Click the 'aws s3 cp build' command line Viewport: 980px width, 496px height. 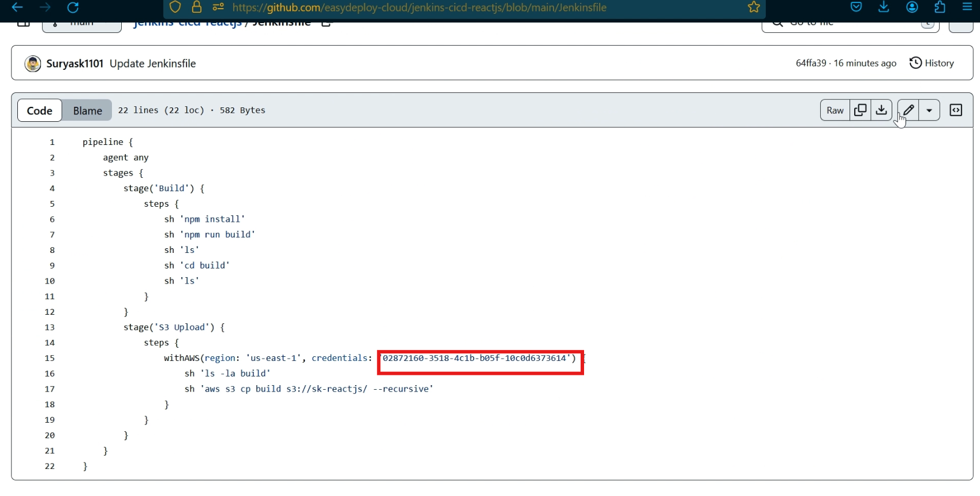tap(309, 389)
